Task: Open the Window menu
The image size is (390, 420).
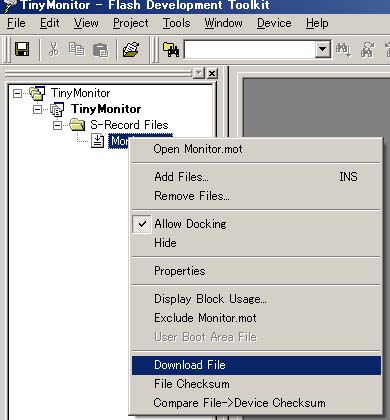Action: pyautogui.click(x=223, y=23)
